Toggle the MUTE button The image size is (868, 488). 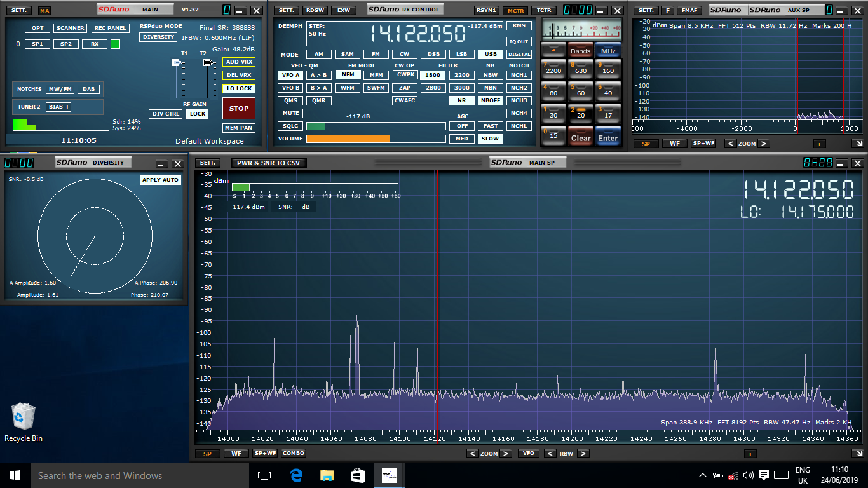(290, 113)
